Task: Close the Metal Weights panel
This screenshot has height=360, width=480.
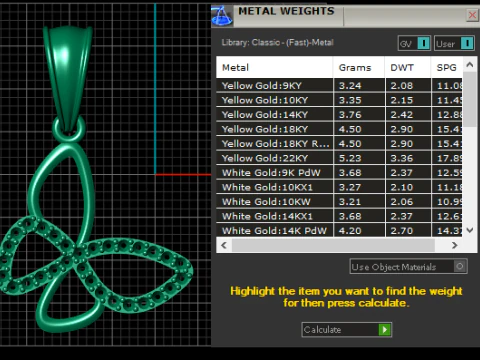Action: 472,15
